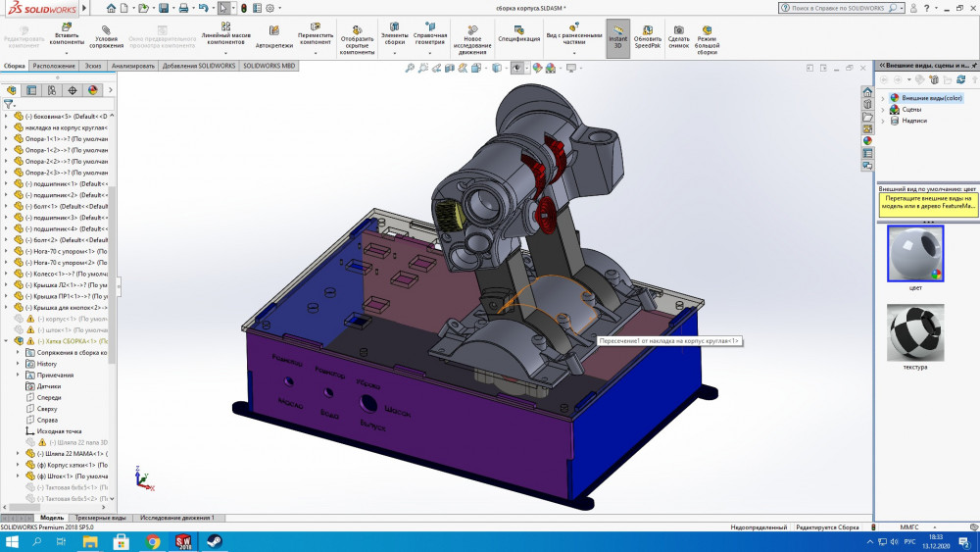Image resolution: width=980 pixels, height=552 pixels.
Task: Collapse the Хатка СБОРКА subassembly node
Action: click(6, 341)
